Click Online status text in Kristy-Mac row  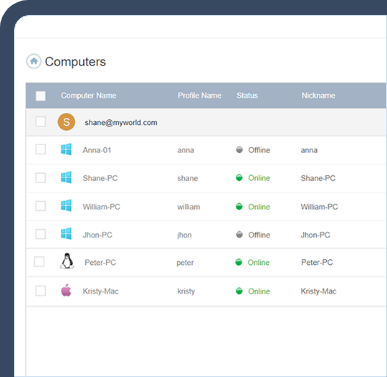(259, 291)
